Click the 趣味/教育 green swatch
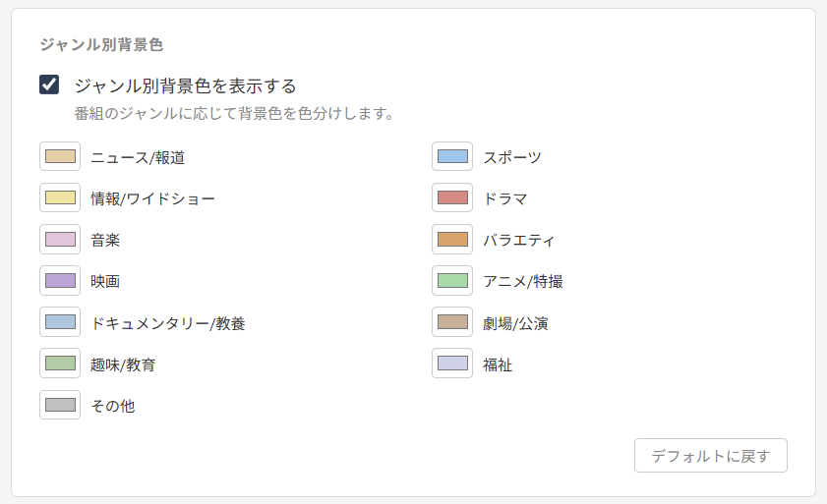The width and height of the screenshot is (827, 504). point(60,364)
